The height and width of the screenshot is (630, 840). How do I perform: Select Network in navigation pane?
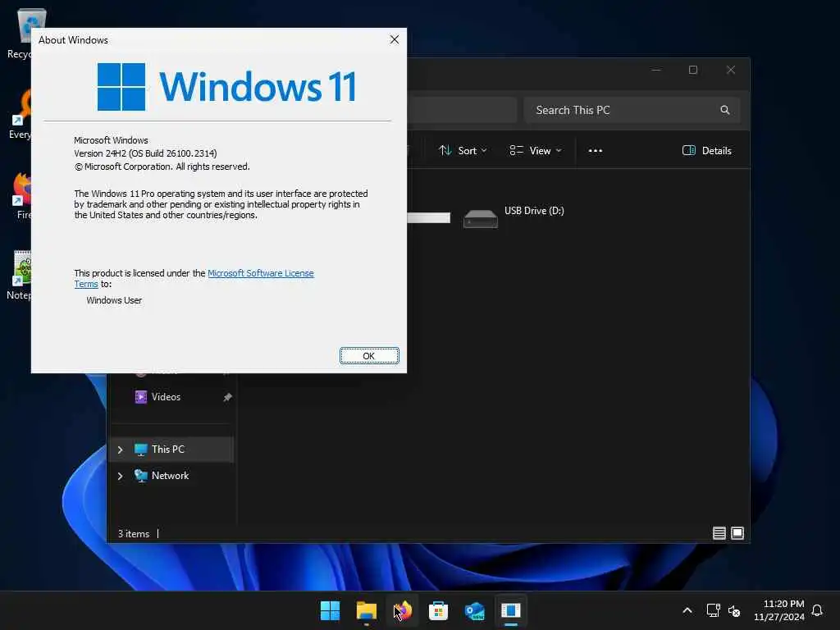(x=171, y=476)
